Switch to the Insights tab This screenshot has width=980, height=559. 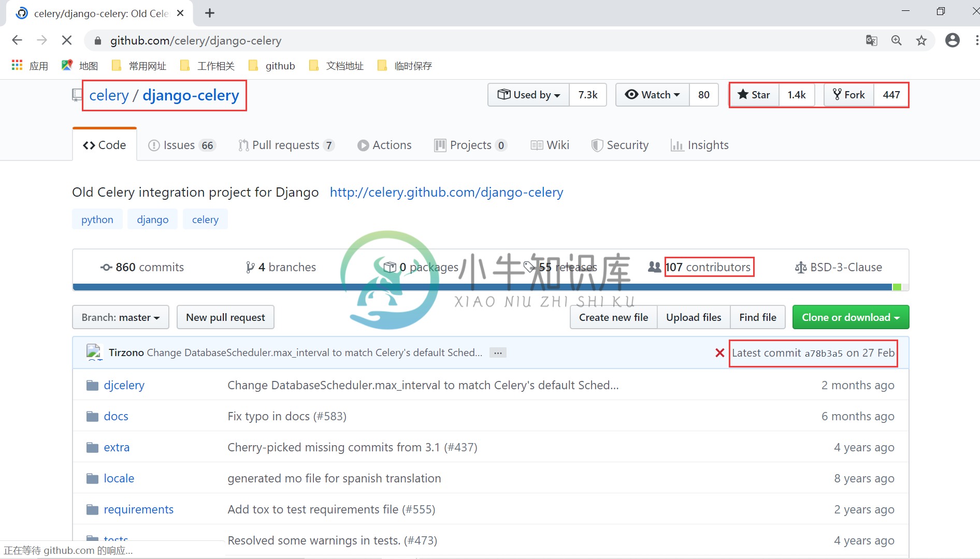[700, 145]
